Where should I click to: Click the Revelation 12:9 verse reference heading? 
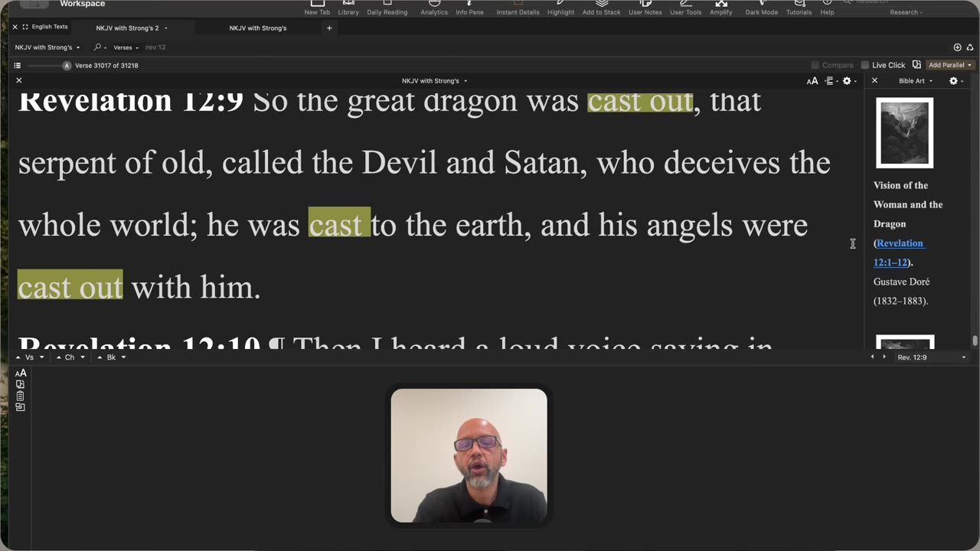(131, 102)
